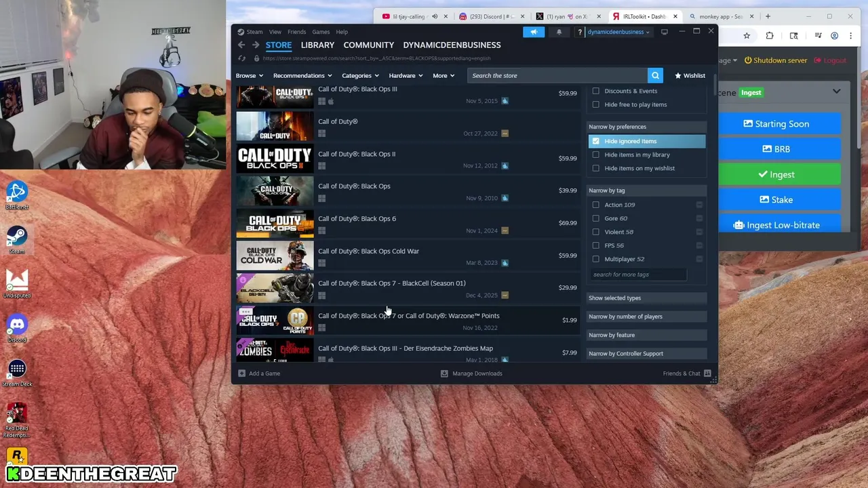Switch to the COMMUNITY tab
Screen dimensions: 868x488
point(368,45)
